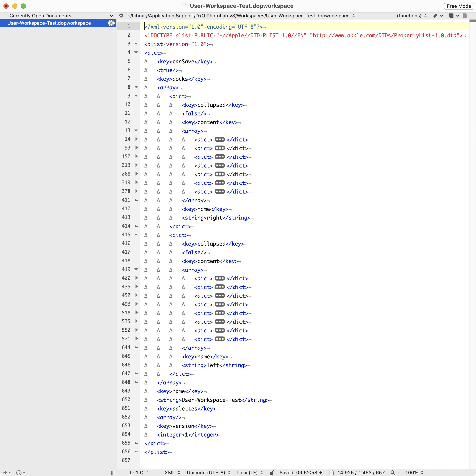Toggle the file lock icon in status bar
The width and height of the screenshot is (476, 476).
(272, 473)
